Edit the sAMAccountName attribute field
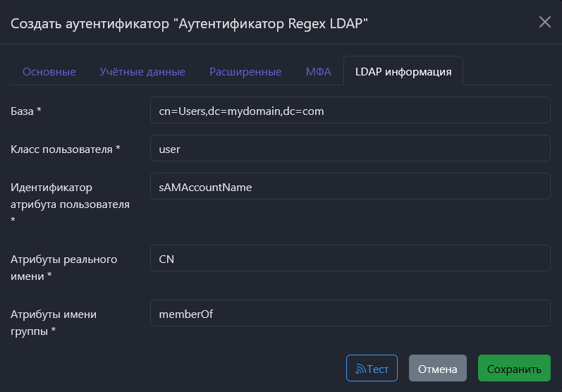562x392 pixels. click(350, 187)
